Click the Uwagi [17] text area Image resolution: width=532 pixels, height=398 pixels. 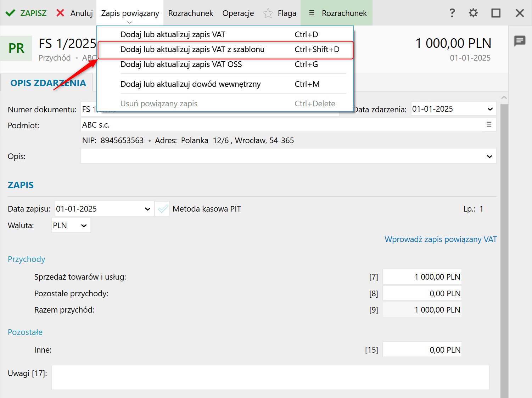coord(270,377)
